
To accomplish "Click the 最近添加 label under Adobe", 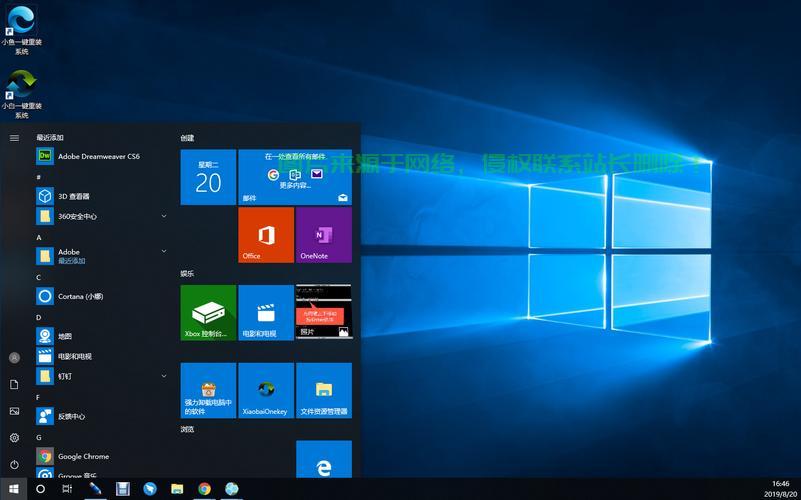I will click(x=72, y=261).
